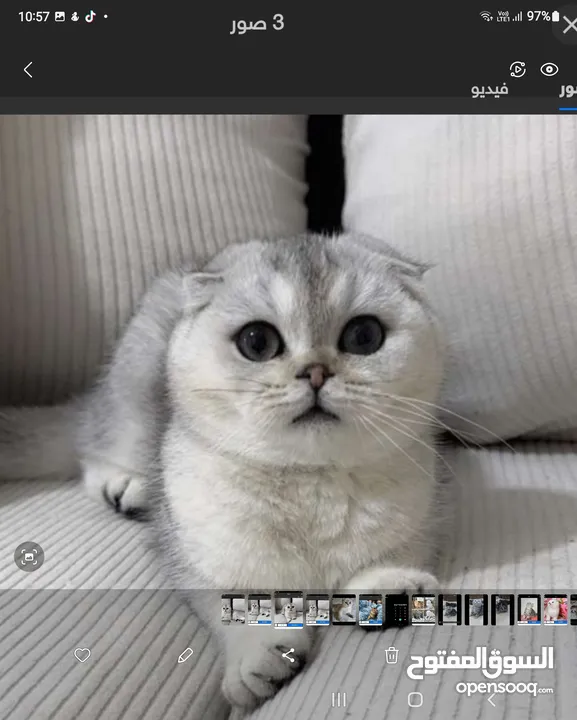The width and height of the screenshot is (577, 720).
Task: Go back using top-left chevron
Action: click(28, 70)
